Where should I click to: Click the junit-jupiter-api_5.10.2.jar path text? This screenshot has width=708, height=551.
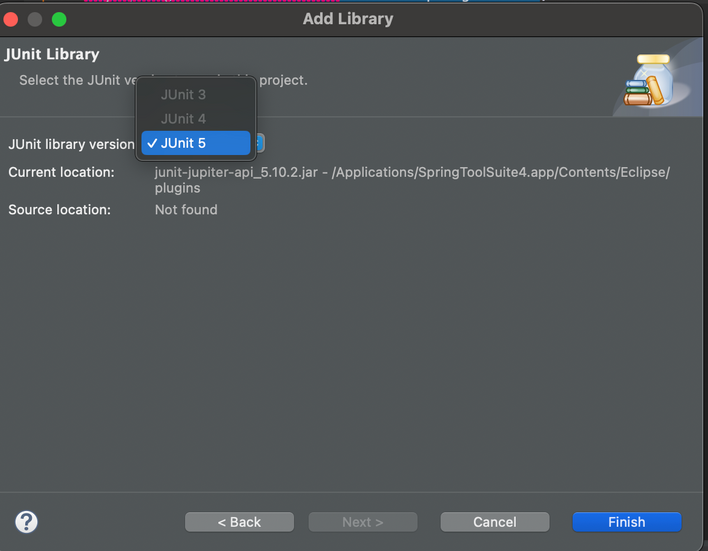(412, 180)
